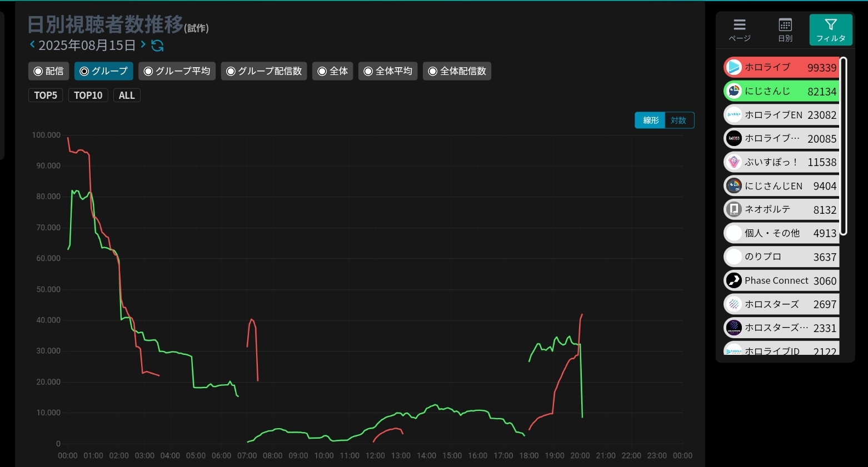Go to previous day with left chevron
The width and height of the screenshot is (868, 467).
(x=32, y=44)
